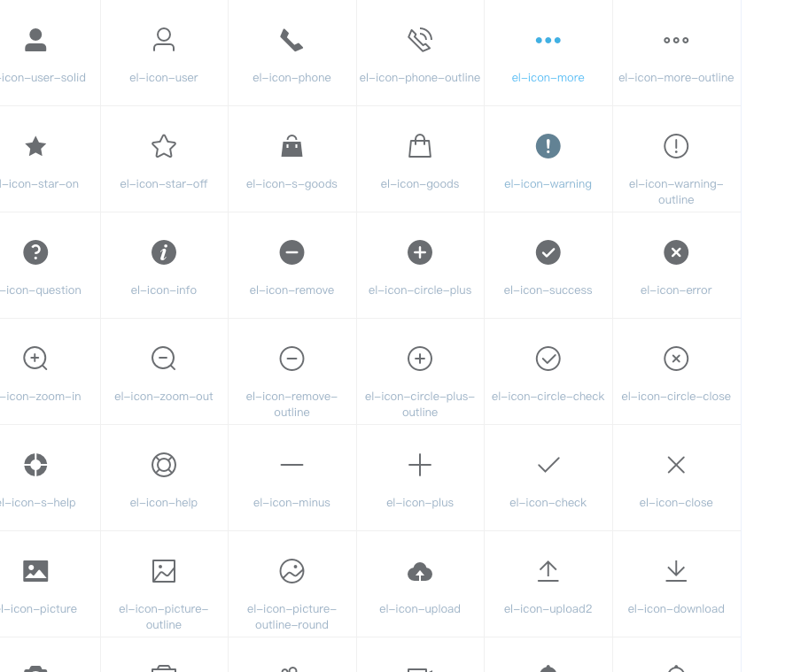Select the el-icon-help lifebuoy icon
The height and width of the screenshot is (672, 785).
click(x=163, y=465)
